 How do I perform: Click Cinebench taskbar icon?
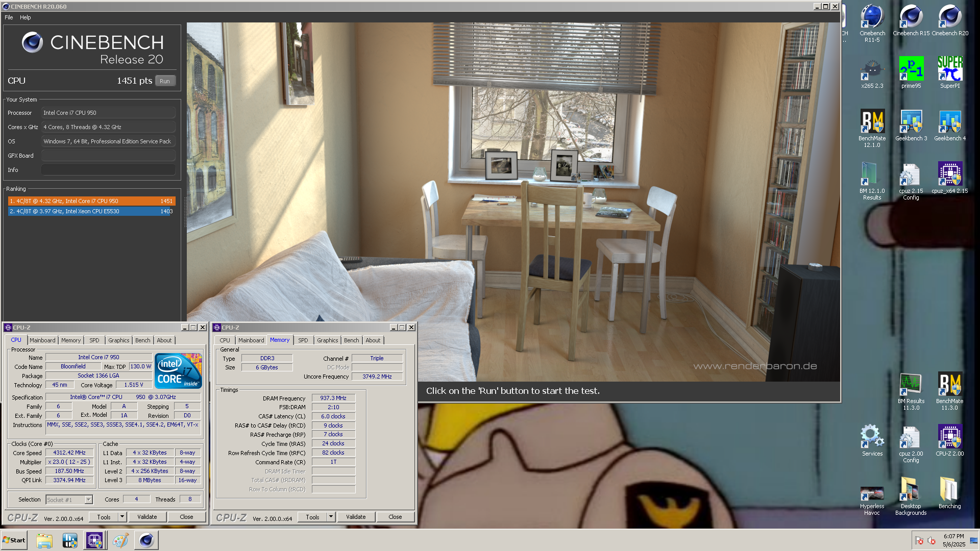(146, 540)
